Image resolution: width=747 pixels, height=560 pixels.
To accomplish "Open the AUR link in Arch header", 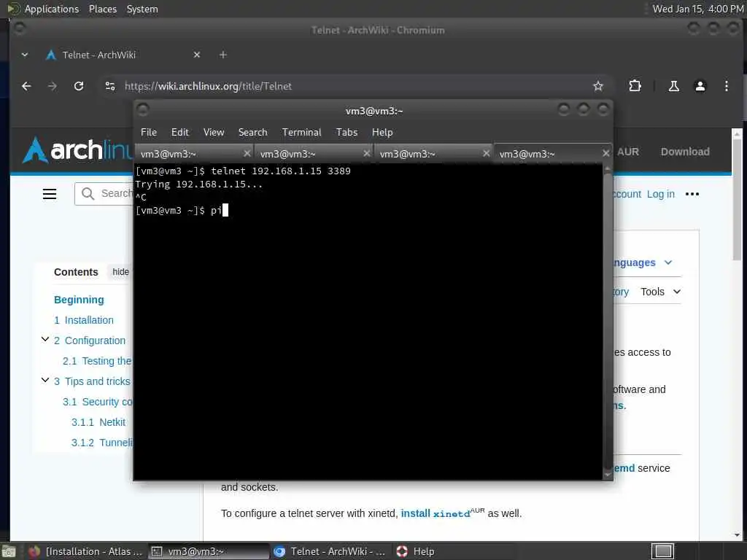I will click(x=628, y=152).
